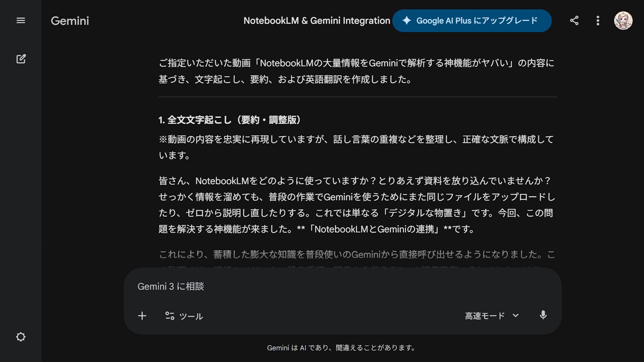644x362 pixels.
Task: Click the sliders icon beside ツール
Action: point(169,316)
